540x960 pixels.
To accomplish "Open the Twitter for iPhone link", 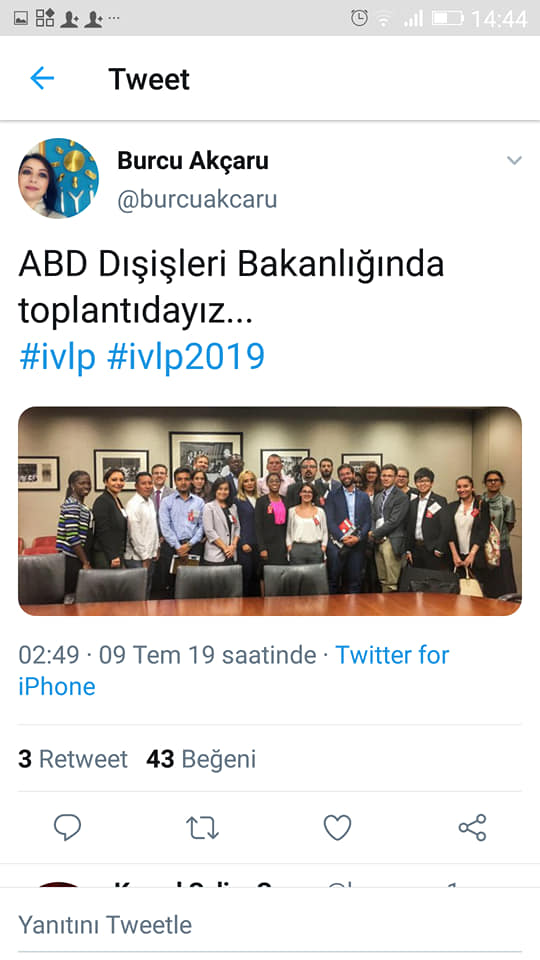I will (x=234, y=670).
